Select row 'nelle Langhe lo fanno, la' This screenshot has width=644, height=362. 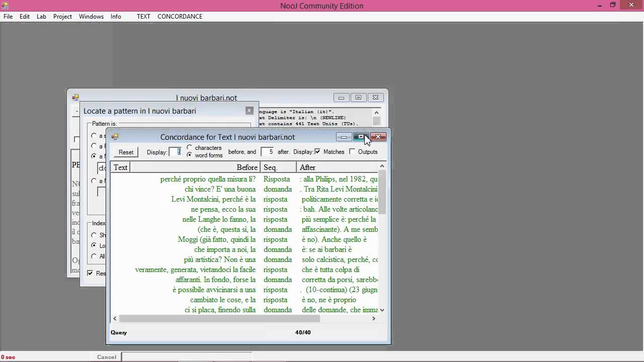point(244,219)
